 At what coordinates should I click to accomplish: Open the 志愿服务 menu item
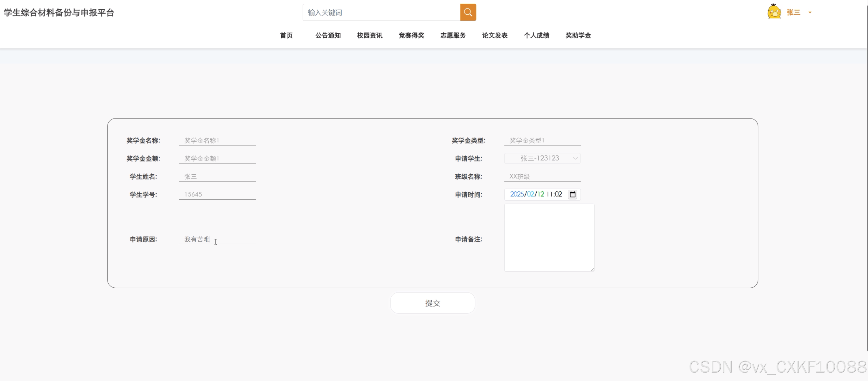(453, 35)
